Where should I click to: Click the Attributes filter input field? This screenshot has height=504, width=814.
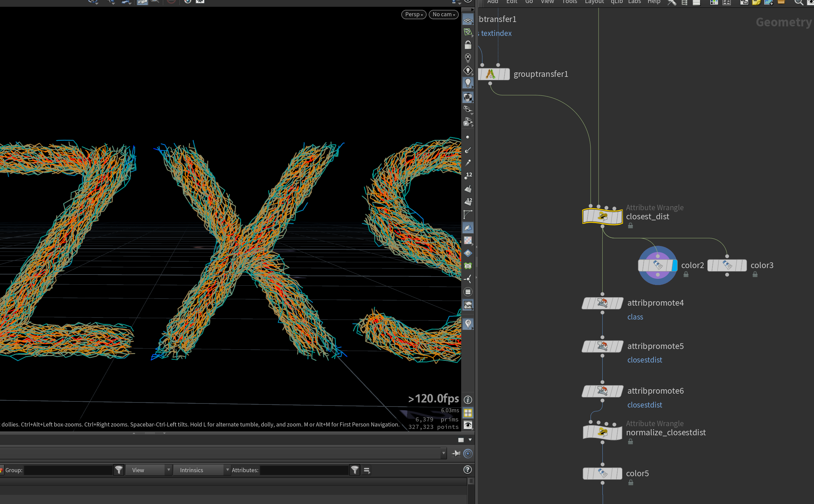(x=304, y=470)
